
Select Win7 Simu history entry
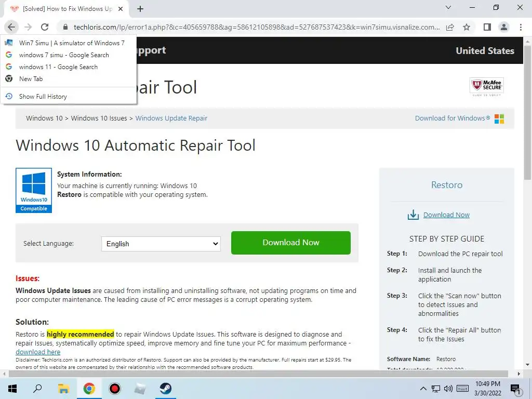(69, 43)
